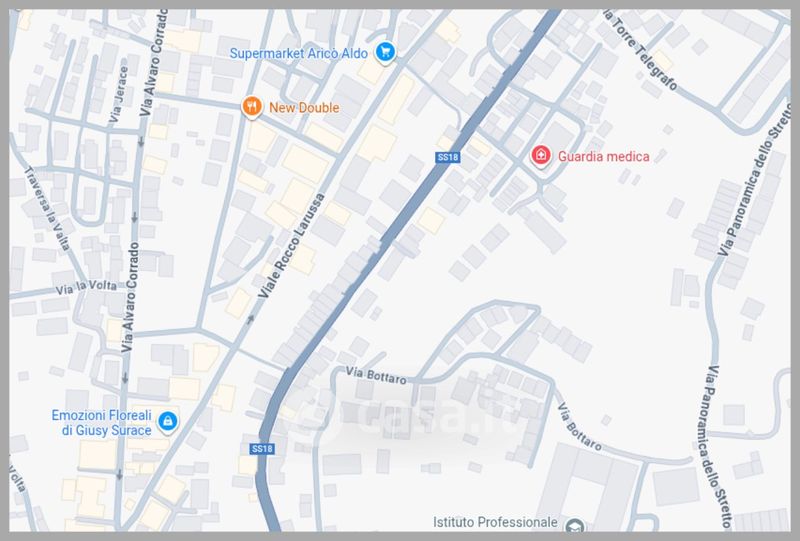Click the SS18 road shield near Guardia medica
This screenshot has height=541, width=800.
(446, 157)
